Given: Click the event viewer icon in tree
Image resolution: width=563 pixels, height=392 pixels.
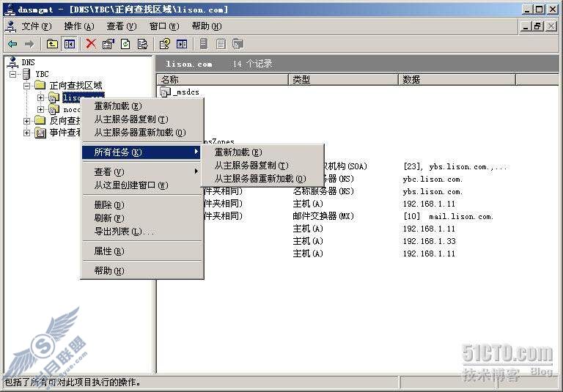Looking at the screenshot, I should [40, 133].
